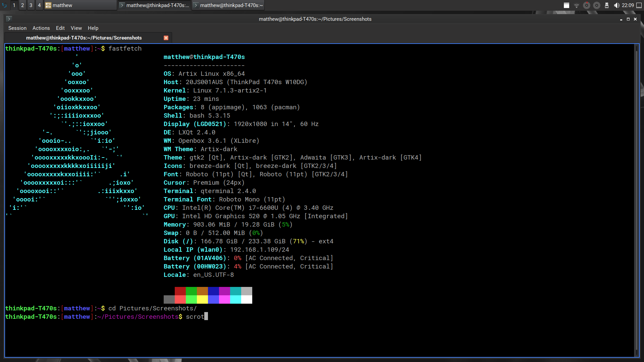Click the 'Battery (00HW023): 4%' line

click(x=249, y=266)
